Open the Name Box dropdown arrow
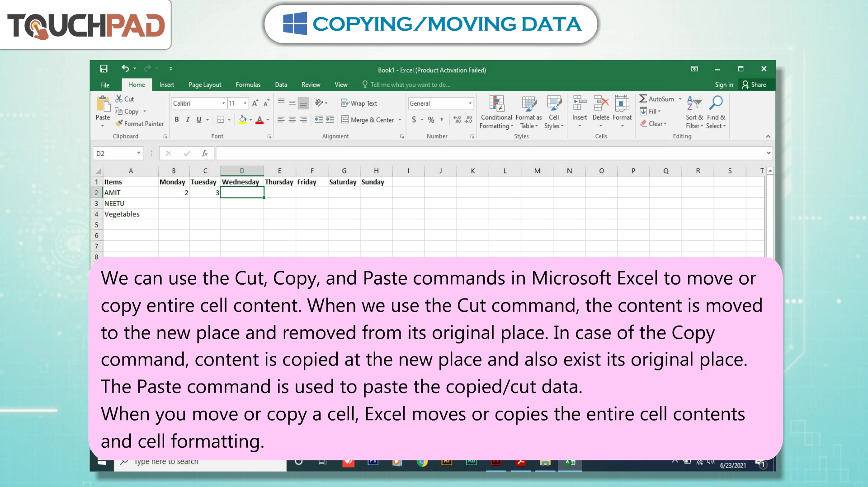868x487 pixels. pyautogui.click(x=138, y=154)
